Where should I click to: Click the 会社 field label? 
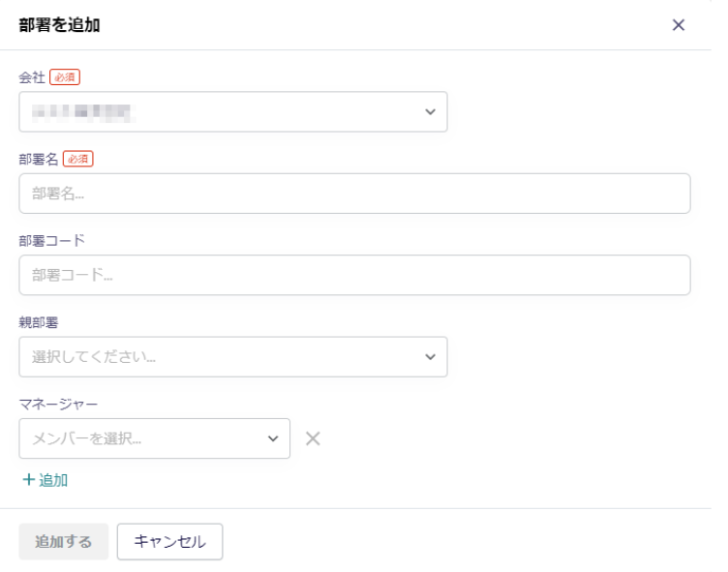(x=32, y=77)
